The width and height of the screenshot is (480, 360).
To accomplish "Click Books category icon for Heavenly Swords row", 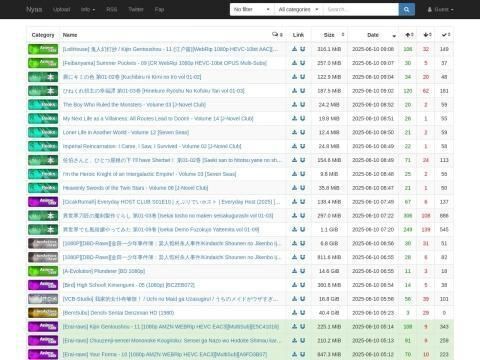I will coord(43,188).
